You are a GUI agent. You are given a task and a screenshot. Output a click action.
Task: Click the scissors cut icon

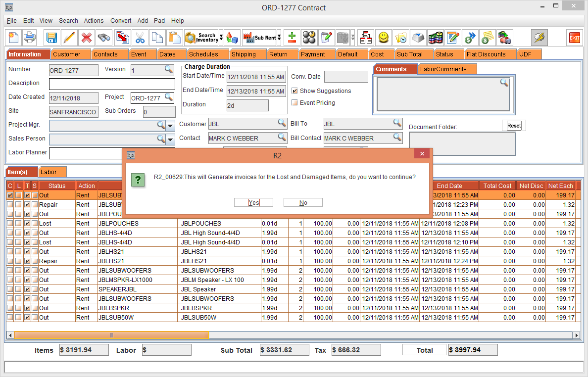(x=140, y=38)
